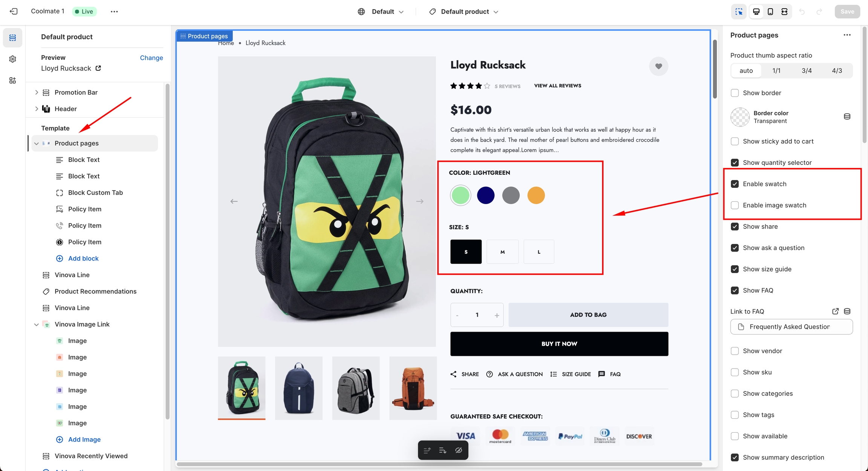Click the Add block link
868x471 pixels.
pos(83,259)
